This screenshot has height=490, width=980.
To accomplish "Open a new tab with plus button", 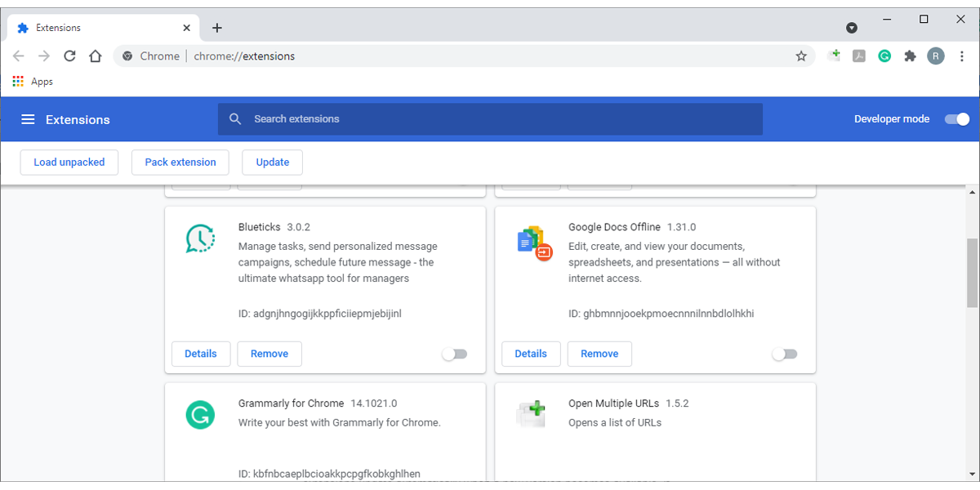I will pyautogui.click(x=217, y=28).
